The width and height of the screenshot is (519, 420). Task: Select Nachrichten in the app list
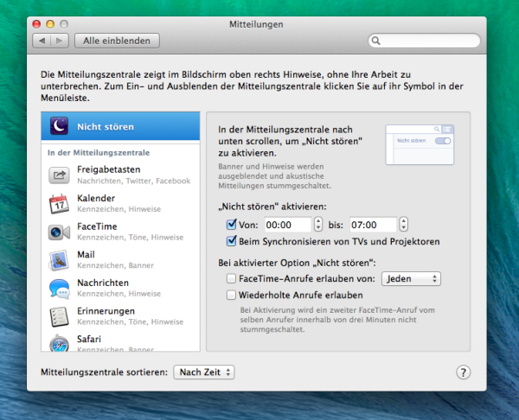[120, 288]
